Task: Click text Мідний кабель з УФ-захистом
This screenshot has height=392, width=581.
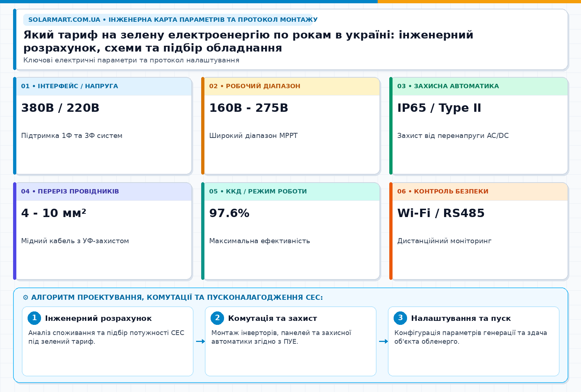Action: pos(75,241)
